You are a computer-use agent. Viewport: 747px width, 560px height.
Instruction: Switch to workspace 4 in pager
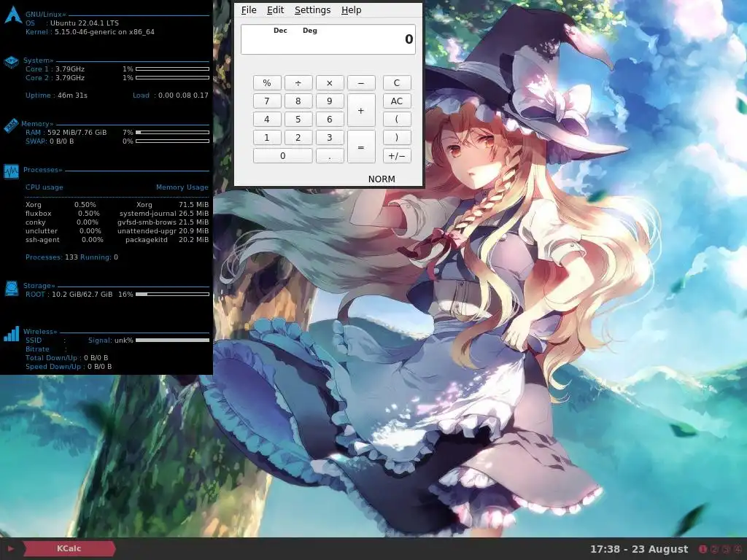[x=738, y=549]
